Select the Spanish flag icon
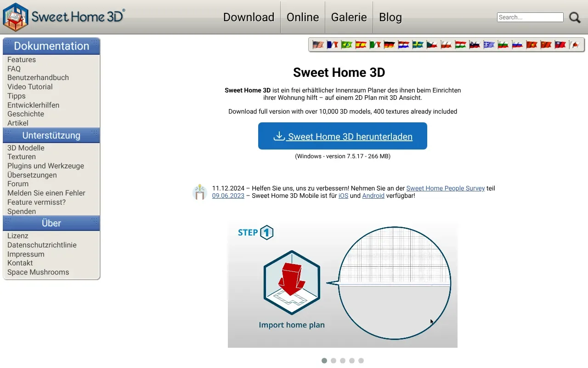This screenshot has height=368, width=588. click(361, 45)
